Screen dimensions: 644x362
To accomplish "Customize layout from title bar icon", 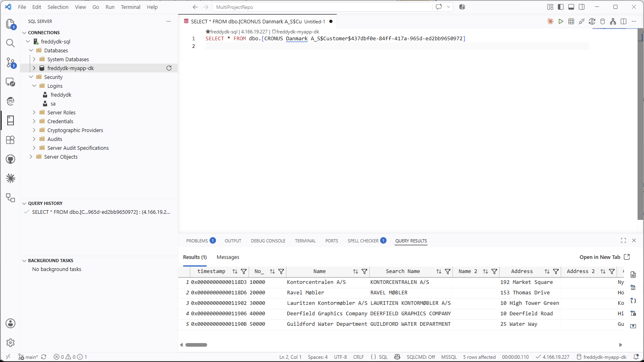I will (x=550, y=7).
